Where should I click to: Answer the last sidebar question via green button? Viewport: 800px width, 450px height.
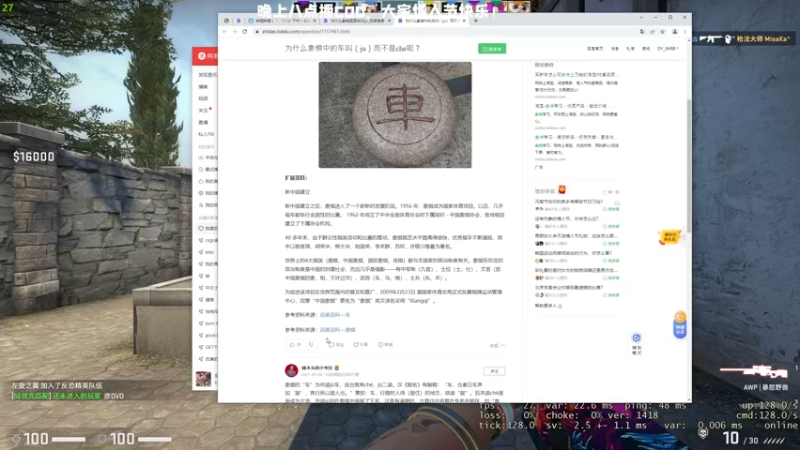click(x=611, y=295)
